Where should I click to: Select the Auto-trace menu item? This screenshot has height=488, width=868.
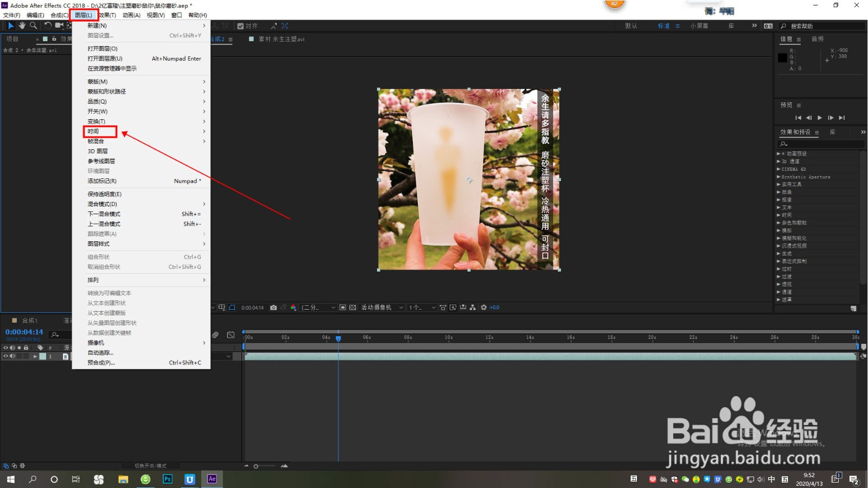pos(141,352)
